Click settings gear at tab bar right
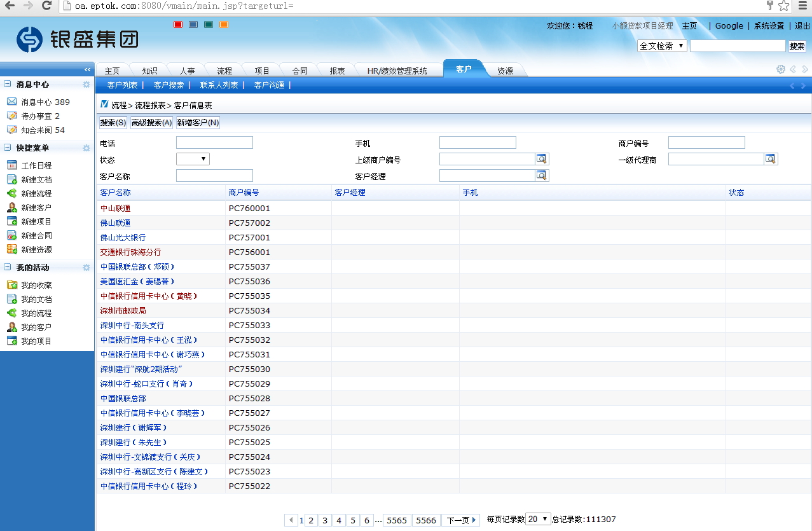Screen dimensions: 812x531 pos(781,69)
